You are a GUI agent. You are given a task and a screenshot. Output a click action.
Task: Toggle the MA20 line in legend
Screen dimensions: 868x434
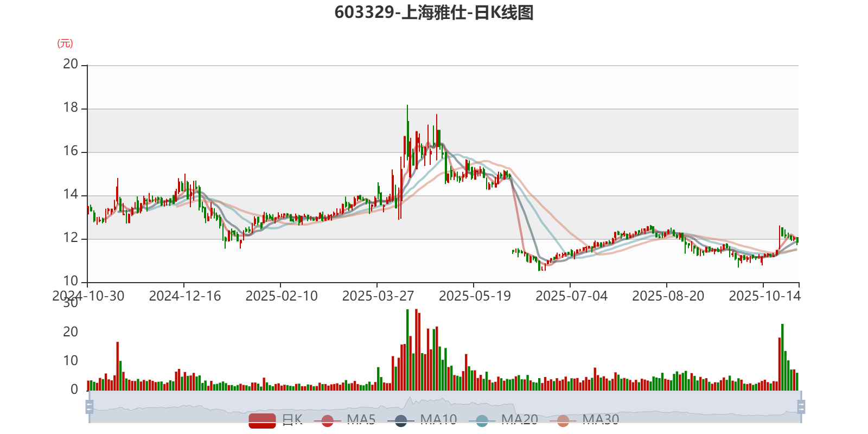pos(503,420)
